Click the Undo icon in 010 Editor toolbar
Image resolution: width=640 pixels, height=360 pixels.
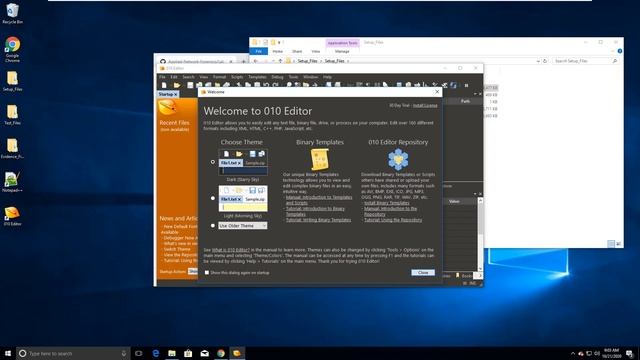[266, 85]
